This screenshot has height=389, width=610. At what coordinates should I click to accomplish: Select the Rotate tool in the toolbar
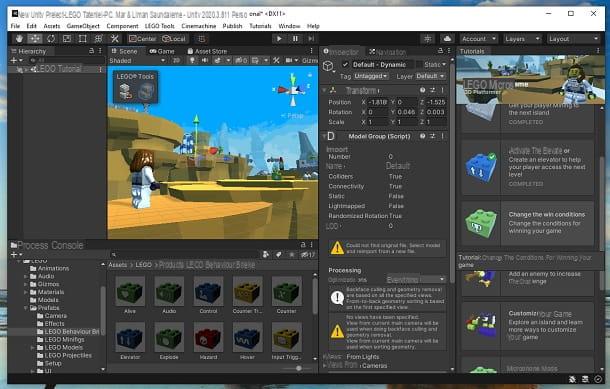[51, 39]
